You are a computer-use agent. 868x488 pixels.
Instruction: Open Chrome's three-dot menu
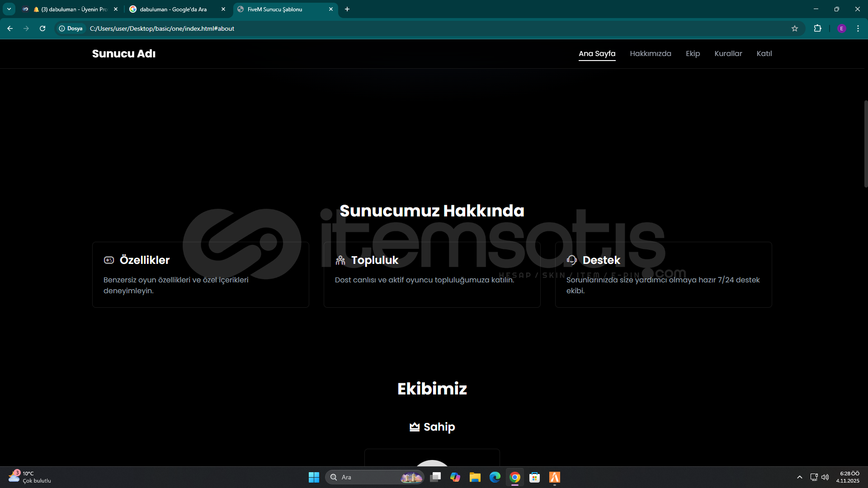(x=858, y=28)
